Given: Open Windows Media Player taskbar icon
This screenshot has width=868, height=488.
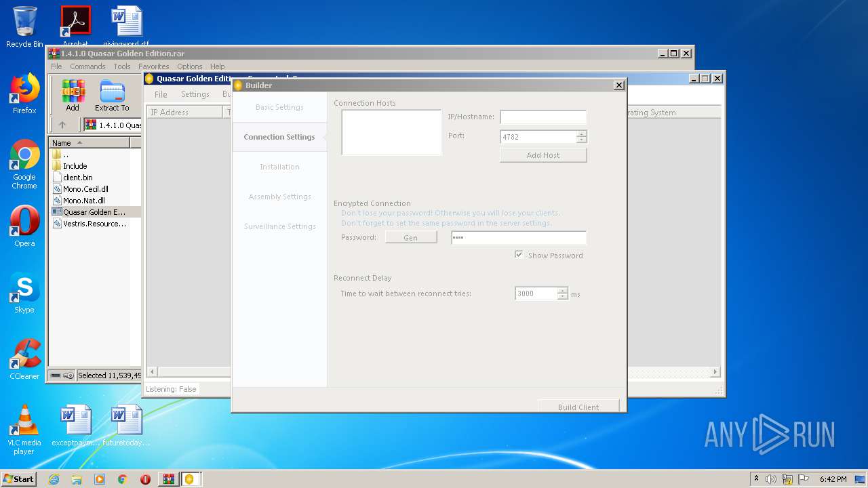Looking at the screenshot, I should pos(100,479).
